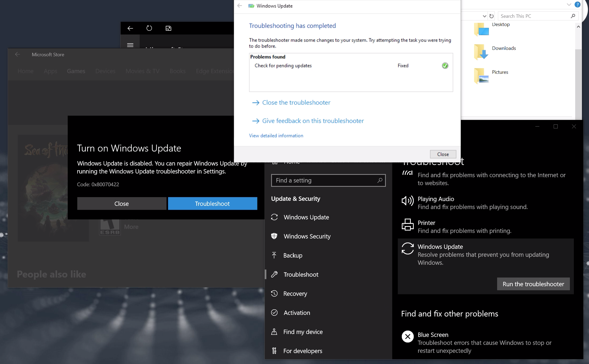Open the Books tab in Microsoft Store

click(178, 71)
